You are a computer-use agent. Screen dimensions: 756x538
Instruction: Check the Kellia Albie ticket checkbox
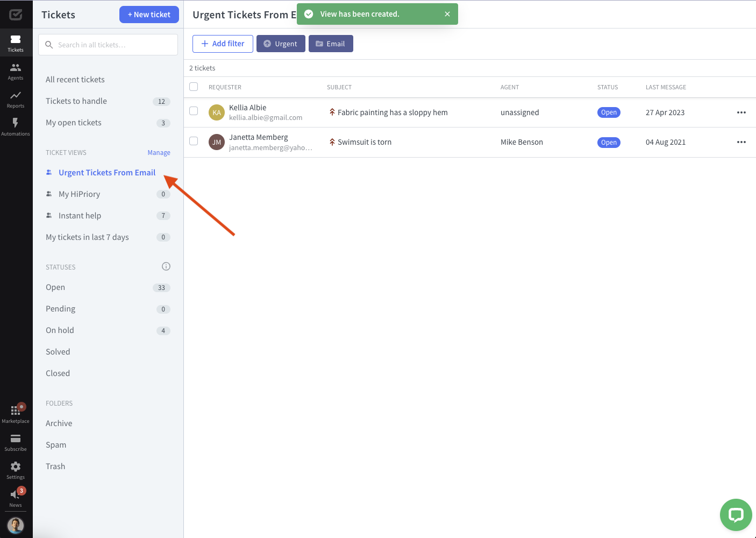coord(194,111)
